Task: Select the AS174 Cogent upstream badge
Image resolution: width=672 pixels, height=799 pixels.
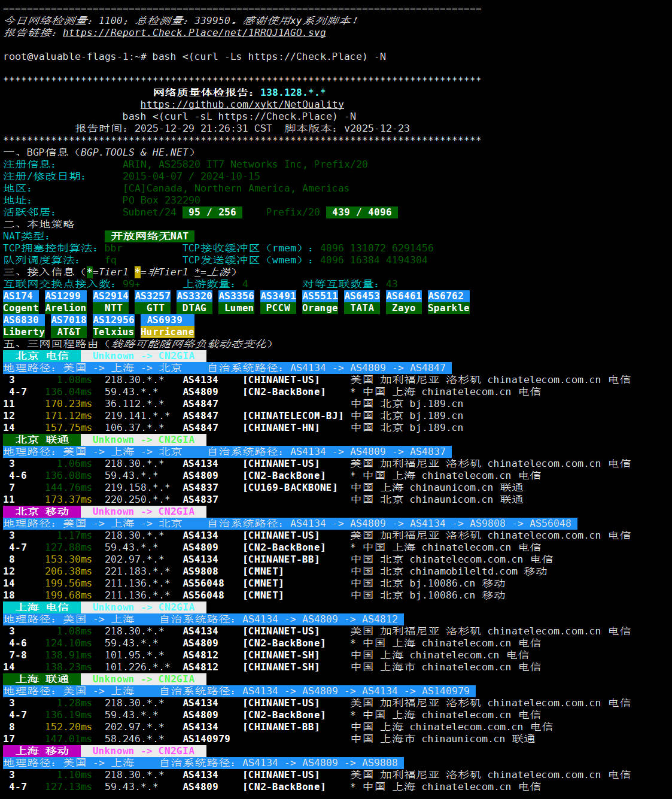Action: tap(21, 302)
